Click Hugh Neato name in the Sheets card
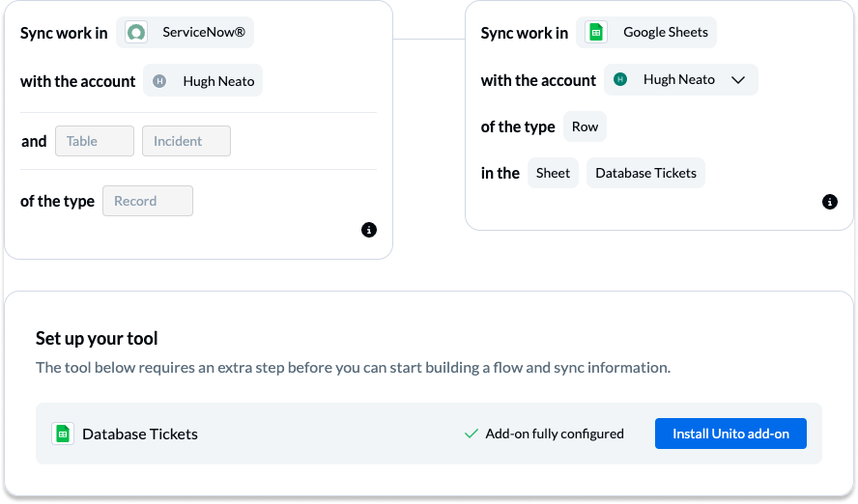This screenshot has height=504, width=858. pos(679,80)
